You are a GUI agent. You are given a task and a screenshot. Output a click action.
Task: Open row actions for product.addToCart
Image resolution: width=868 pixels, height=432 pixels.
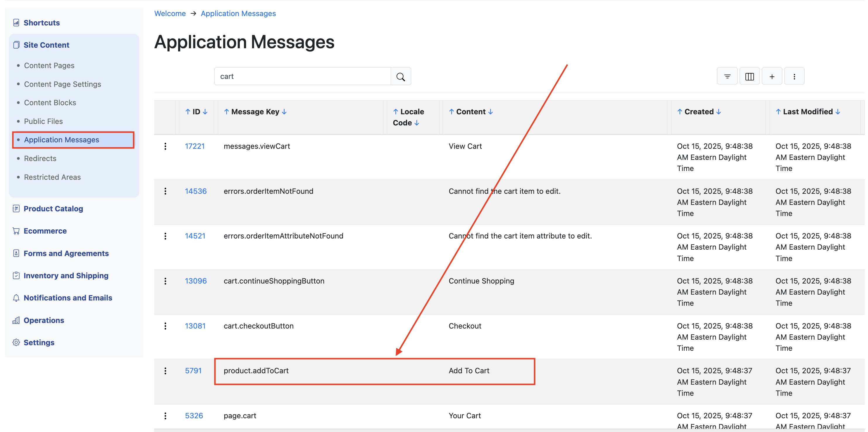coord(165,371)
